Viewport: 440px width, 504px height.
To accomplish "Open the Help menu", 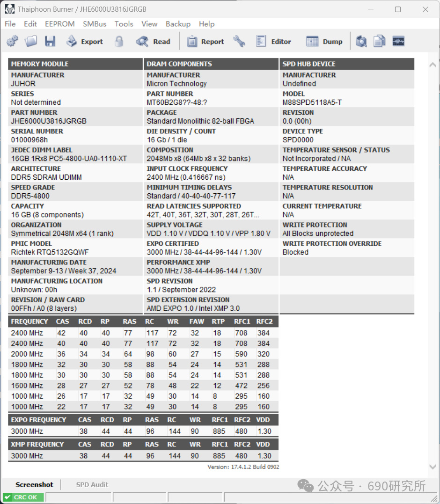I will tap(207, 24).
